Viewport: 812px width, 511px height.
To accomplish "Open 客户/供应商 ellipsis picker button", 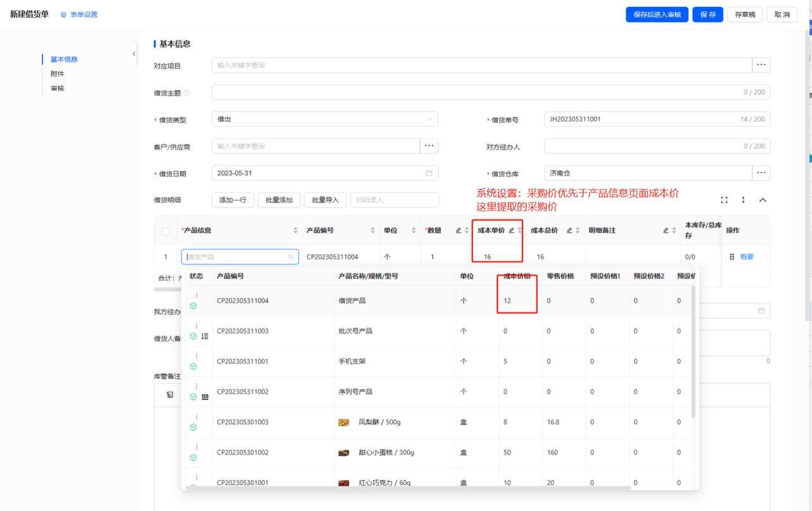I will [429, 146].
